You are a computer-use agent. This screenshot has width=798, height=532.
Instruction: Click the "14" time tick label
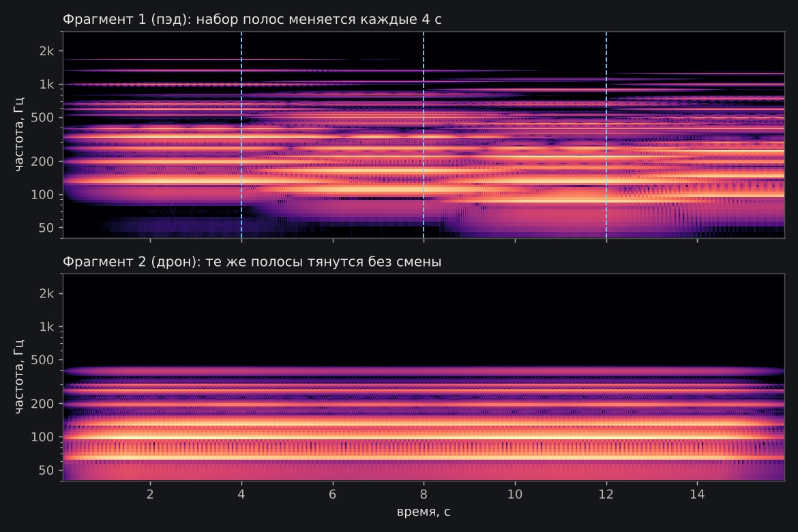pyautogui.click(x=697, y=494)
